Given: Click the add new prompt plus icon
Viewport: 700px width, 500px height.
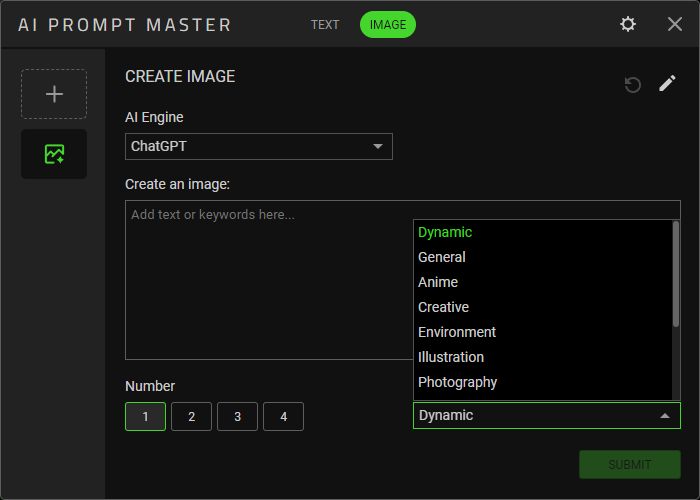Looking at the screenshot, I should [54, 94].
